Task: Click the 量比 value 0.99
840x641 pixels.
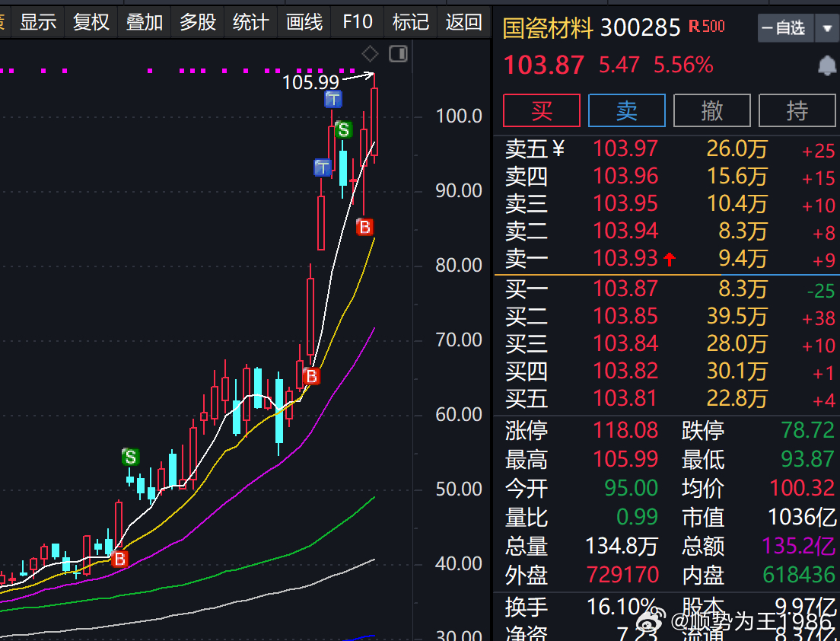Action: tap(637, 517)
